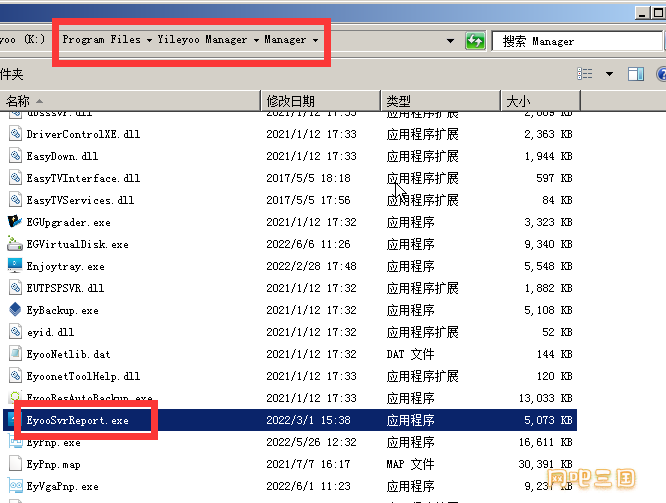Open the address bar history dropdown
The image size is (666, 503).
(450, 41)
